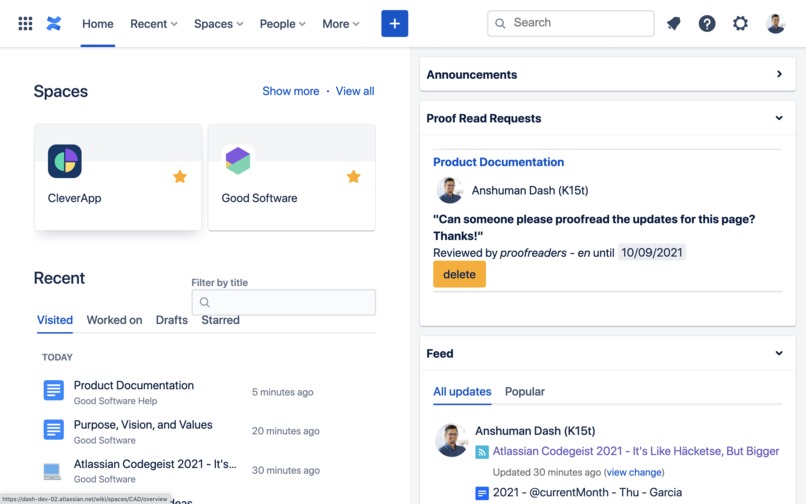Image resolution: width=806 pixels, height=504 pixels.
Task: Open Product Documentation in Recent list
Action: pyautogui.click(x=134, y=385)
